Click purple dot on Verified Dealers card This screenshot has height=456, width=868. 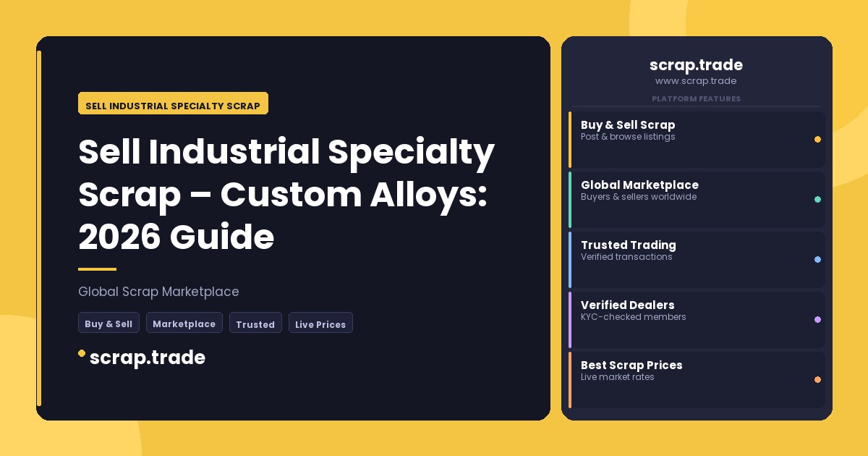[817, 319]
